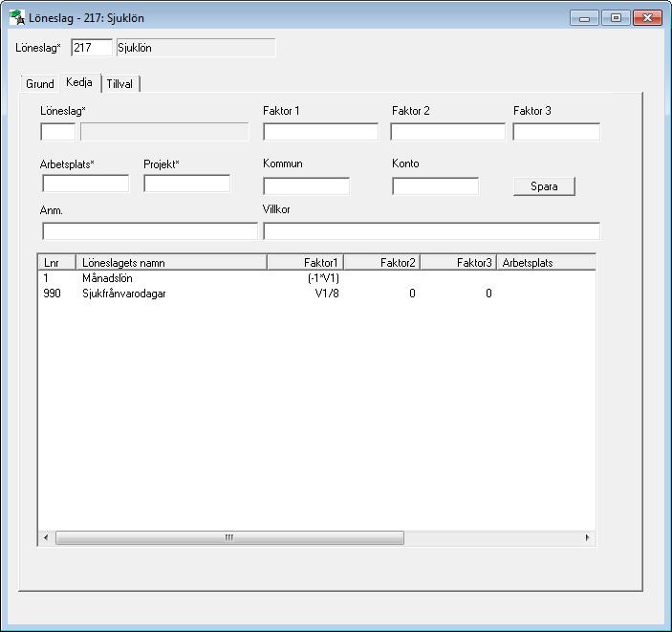
Task: Maximize the Löneslag window
Action: pos(616,18)
